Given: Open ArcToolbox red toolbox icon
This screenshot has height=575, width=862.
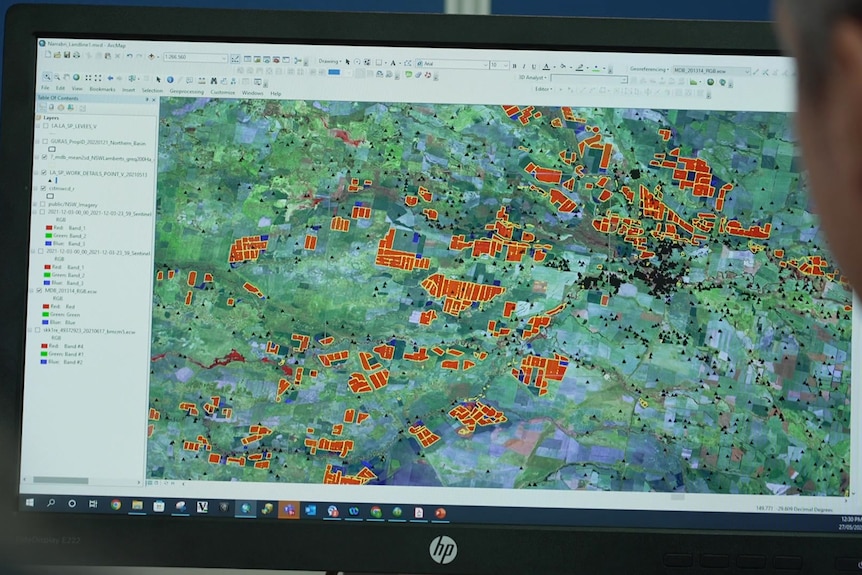Looking at the screenshot, I should click(277, 60).
